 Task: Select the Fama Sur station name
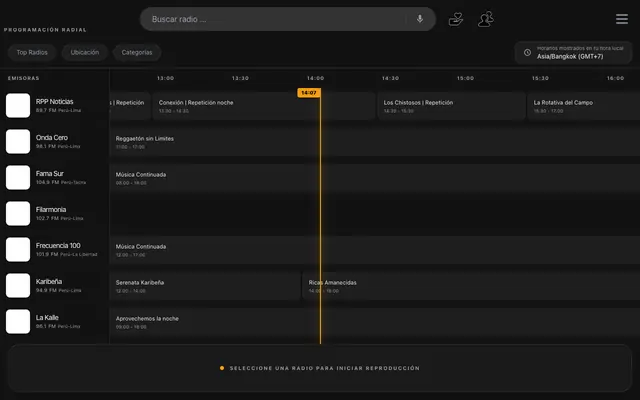click(49, 173)
